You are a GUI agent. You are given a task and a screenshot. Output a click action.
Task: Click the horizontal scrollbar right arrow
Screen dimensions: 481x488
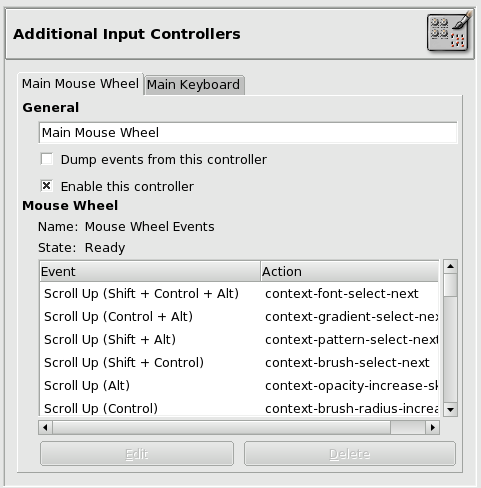coord(433,427)
